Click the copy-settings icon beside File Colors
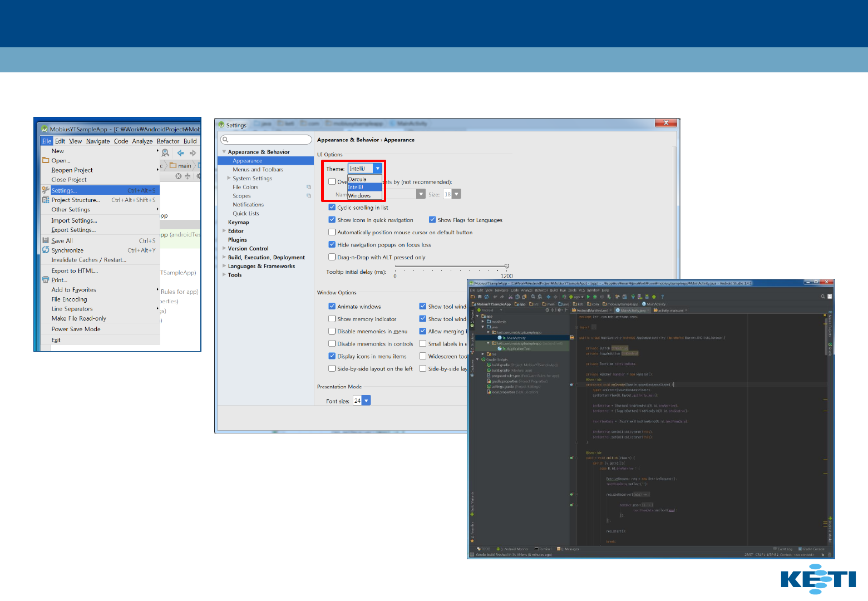 coord(309,187)
